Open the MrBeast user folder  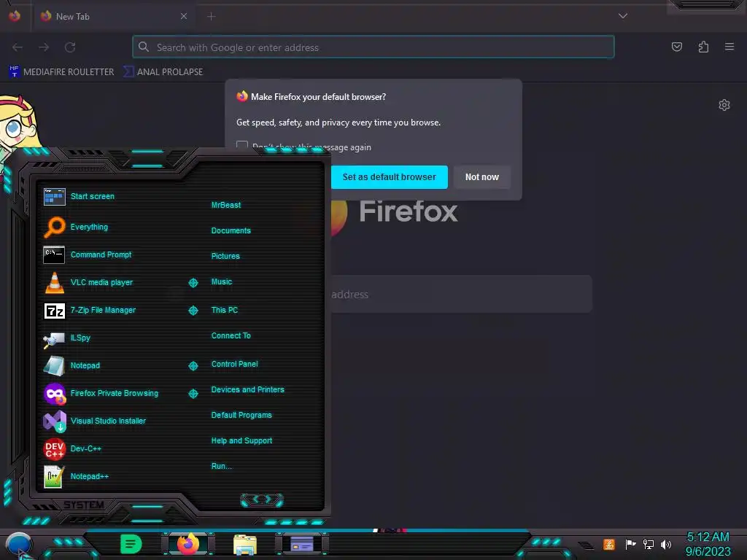(226, 205)
